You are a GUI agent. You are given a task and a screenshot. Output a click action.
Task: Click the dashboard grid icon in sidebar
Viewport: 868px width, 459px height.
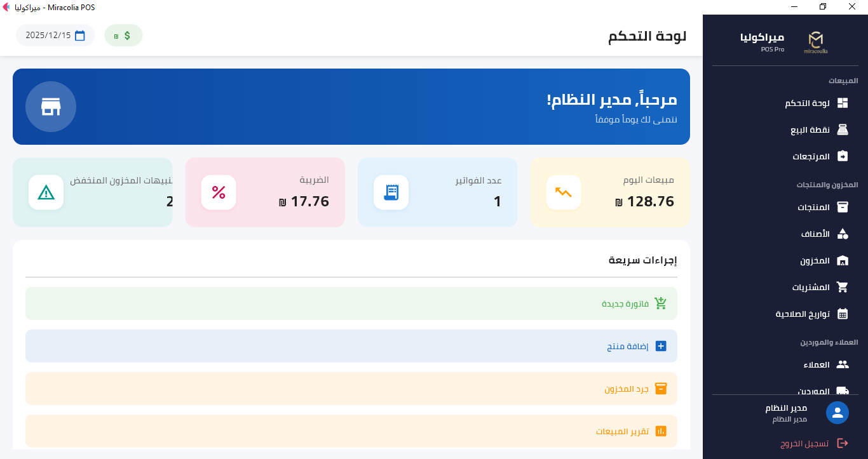843,103
